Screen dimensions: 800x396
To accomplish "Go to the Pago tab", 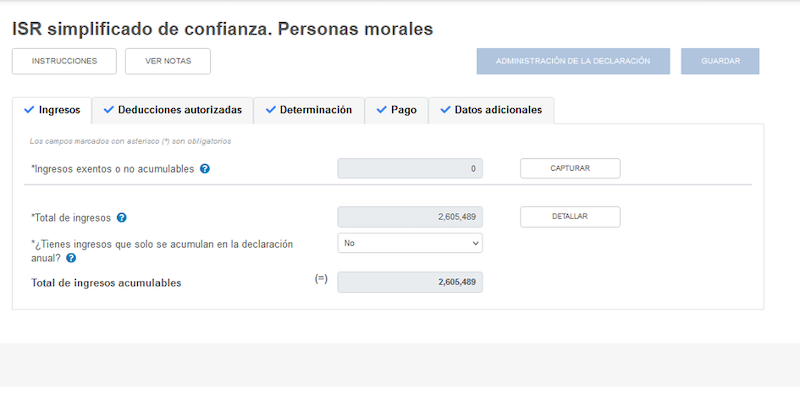I will [x=396, y=110].
